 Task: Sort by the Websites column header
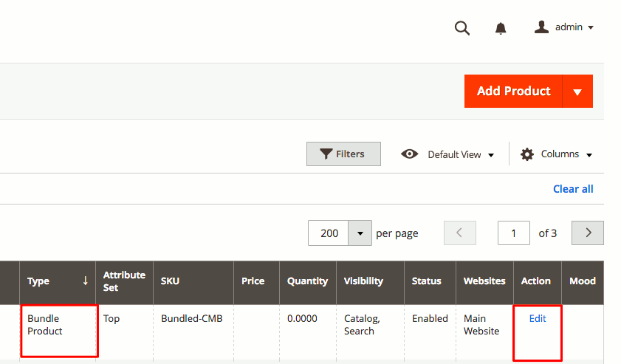pyautogui.click(x=484, y=281)
